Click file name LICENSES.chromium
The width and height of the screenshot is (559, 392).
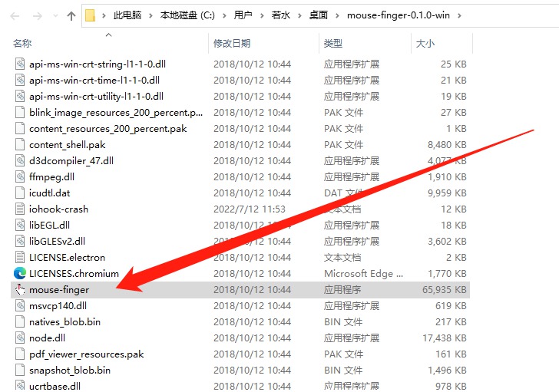pyautogui.click(x=74, y=273)
